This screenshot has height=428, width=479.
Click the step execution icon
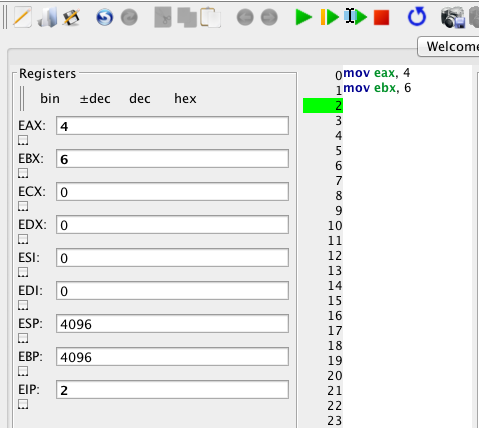(356, 17)
